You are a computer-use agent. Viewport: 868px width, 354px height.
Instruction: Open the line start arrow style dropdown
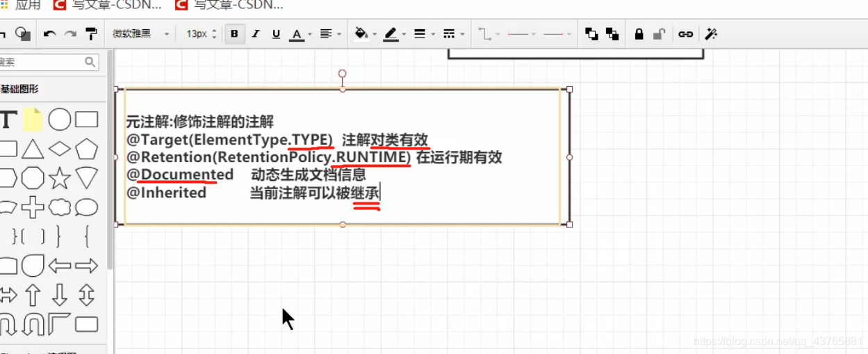pyautogui.click(x=522, y=34)
